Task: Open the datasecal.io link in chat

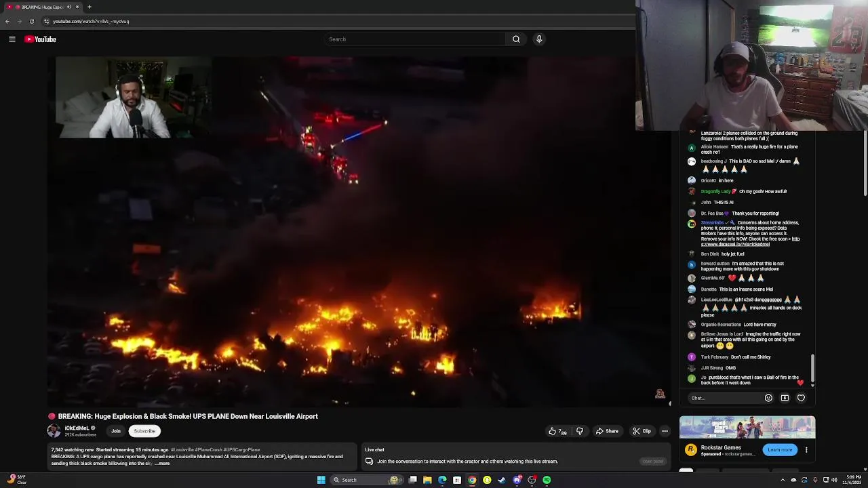Action: 750,241
